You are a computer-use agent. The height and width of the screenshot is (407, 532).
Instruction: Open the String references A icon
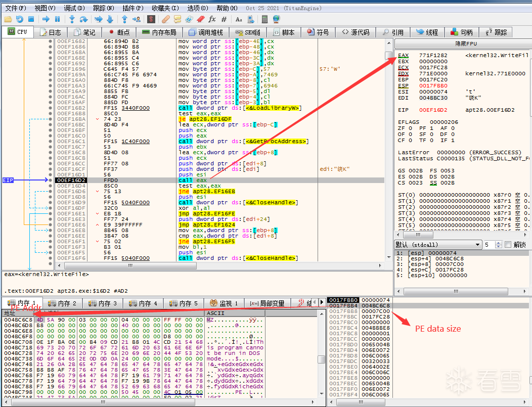tap(239, 19)
